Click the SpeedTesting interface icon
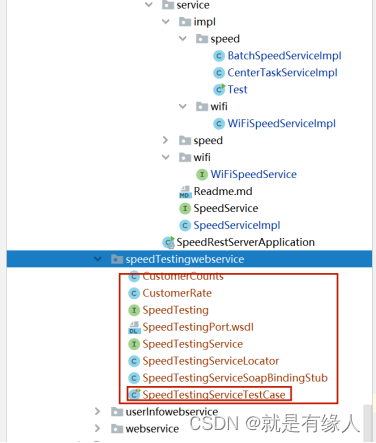This screenshot has height=443, width=376. click(x=134, y=310)
